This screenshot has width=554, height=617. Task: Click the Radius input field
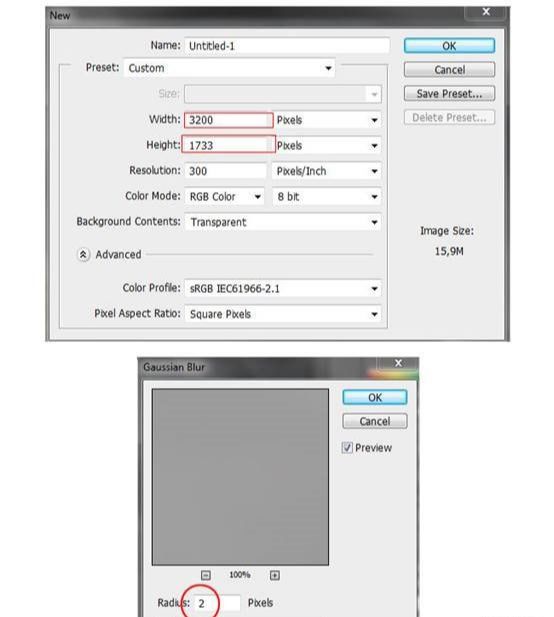(x=217, y=603)
